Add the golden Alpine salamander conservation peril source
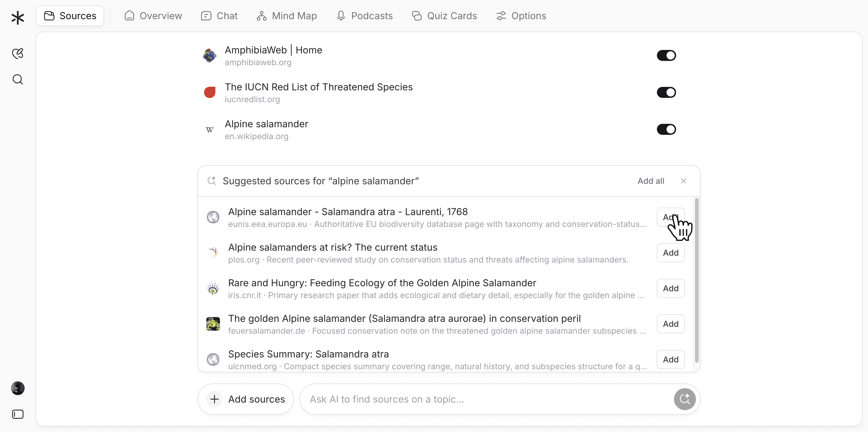Screen dimensions: 868x432 [x=671, y=324]
